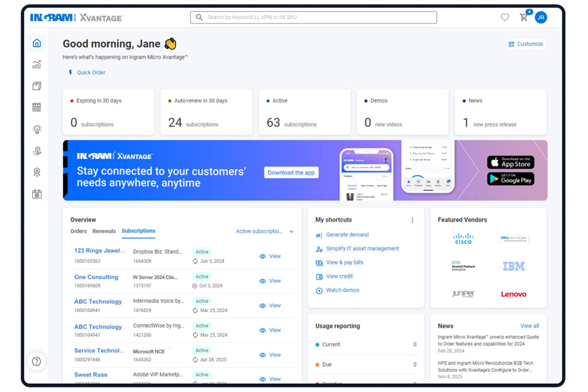This screenshot has width=588, height=392.
Task: Click the Google Play download badge
Action: click(510, 178)
